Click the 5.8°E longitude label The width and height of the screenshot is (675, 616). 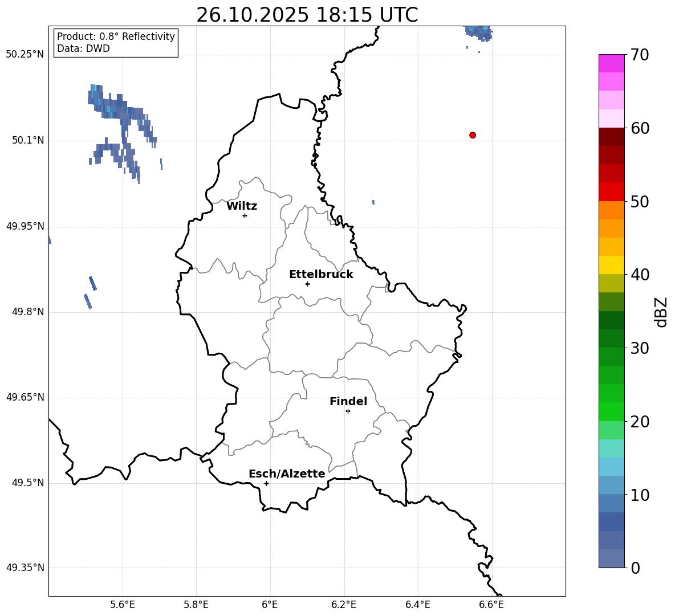(x=196, y=605)
